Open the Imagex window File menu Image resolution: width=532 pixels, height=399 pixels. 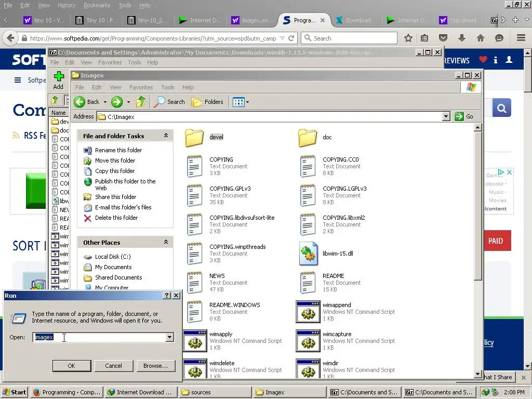(x=79, y=87)
